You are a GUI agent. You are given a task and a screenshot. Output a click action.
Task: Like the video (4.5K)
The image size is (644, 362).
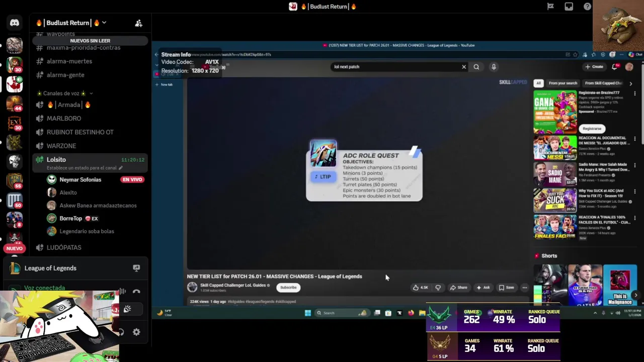click(x=421, y=288)
